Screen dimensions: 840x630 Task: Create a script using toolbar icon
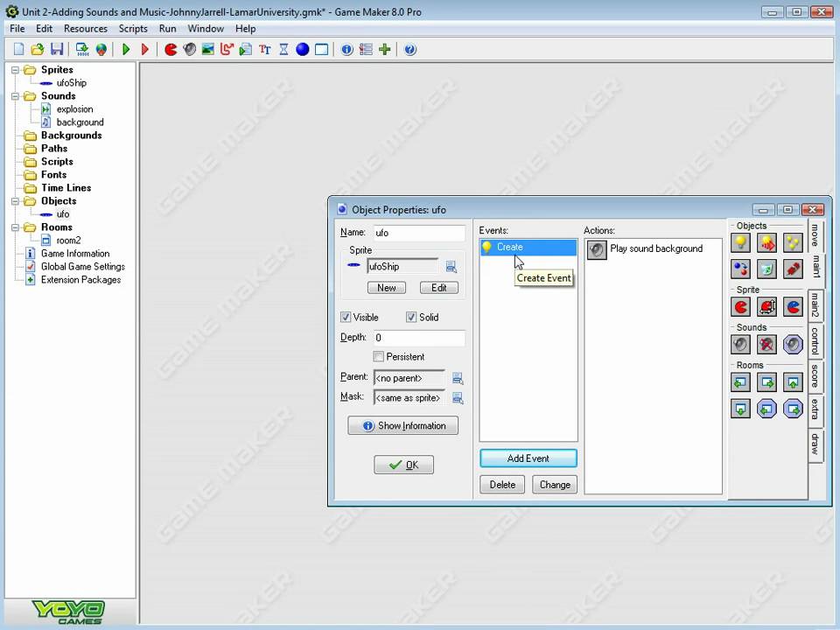[245, 50]
